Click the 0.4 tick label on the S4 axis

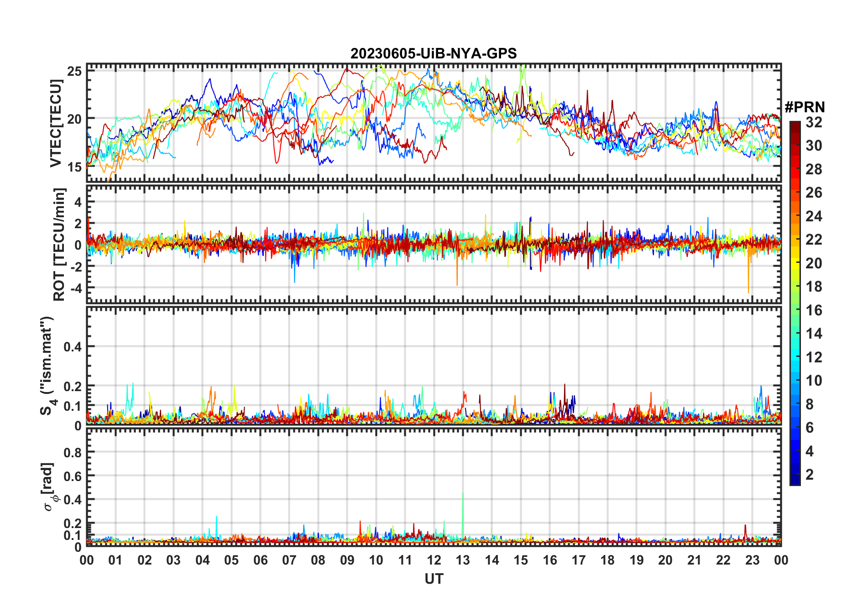click(73, 346)
